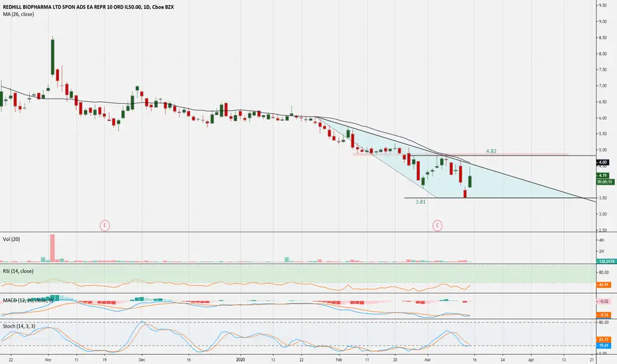Click the 7.00 price scale label
The width and height of the screenshot is (617, 364).
pyautogui.click(x=602, y=86)
